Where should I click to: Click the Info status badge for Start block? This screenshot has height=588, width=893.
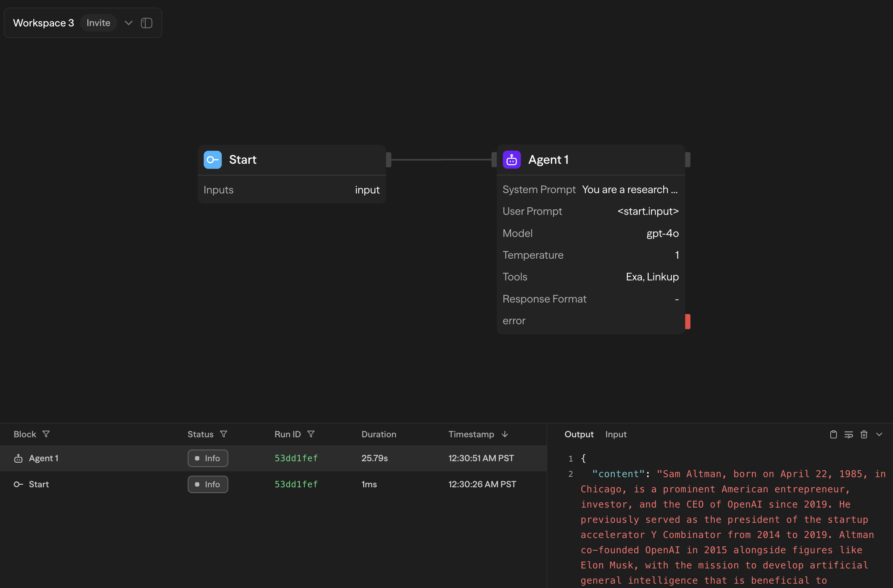208,484
